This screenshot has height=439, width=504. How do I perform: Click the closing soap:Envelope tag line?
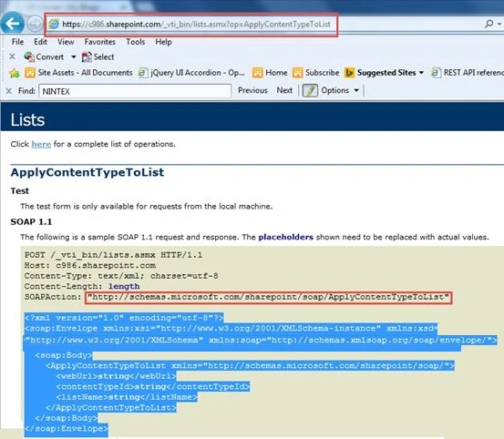coord(67,429)
